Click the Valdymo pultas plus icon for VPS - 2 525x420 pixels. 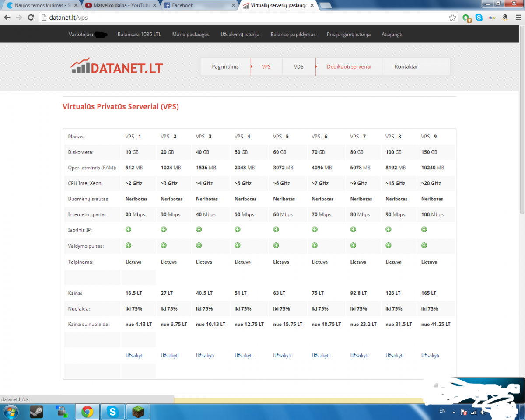pos(164,245)
